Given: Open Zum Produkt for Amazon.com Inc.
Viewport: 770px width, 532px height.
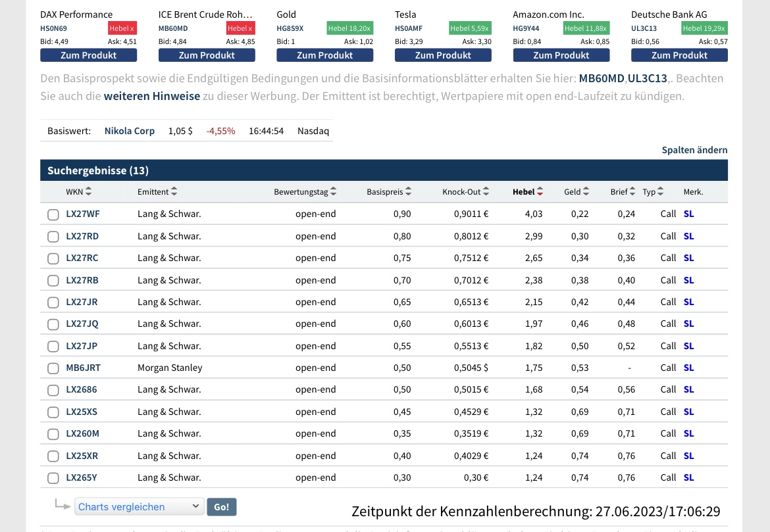Looking at the screenshot, I should click(561, 55).
